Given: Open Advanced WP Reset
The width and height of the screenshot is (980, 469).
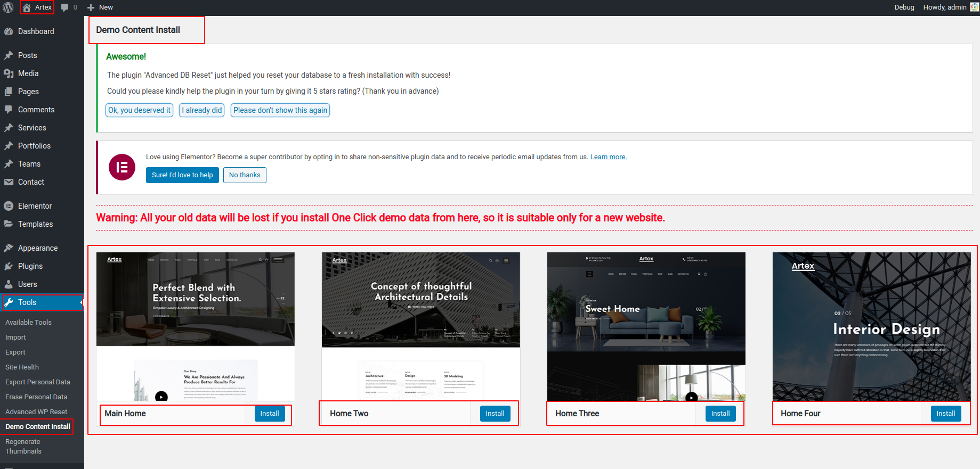Looking at the screenshot, I should [36, 412].
